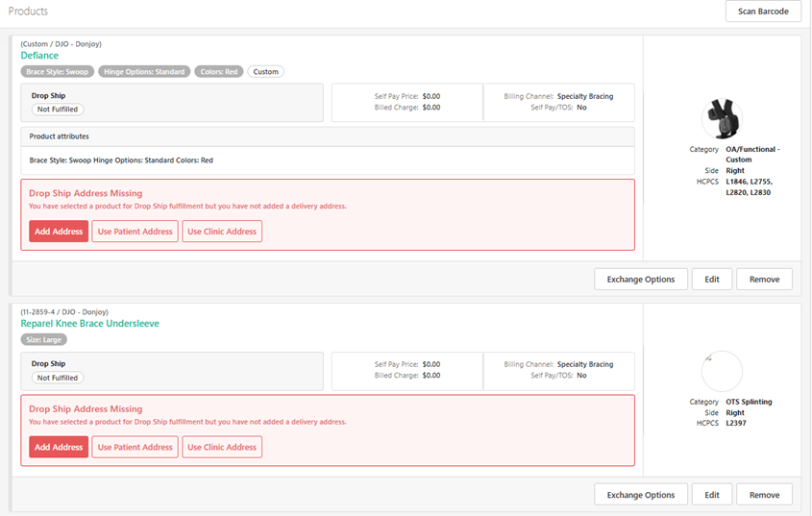Click the Custom tag on Defiance
This screenshot has height=516, width=812.
click(265, 72)
